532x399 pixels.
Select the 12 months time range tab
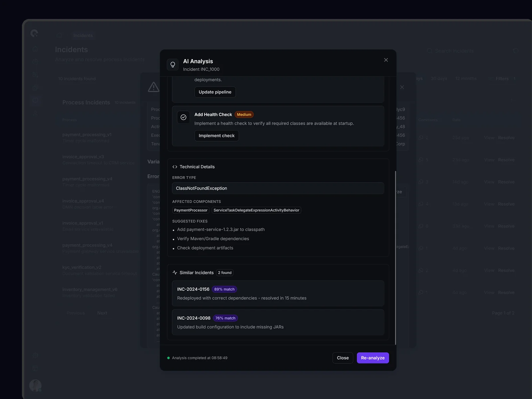pyautogui.click(x=466, y=79)
